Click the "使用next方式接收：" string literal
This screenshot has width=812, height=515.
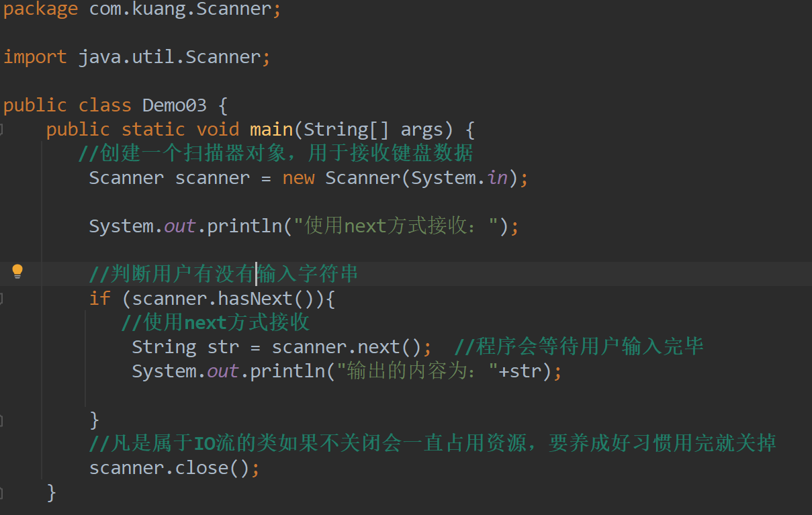click(400, 226)
